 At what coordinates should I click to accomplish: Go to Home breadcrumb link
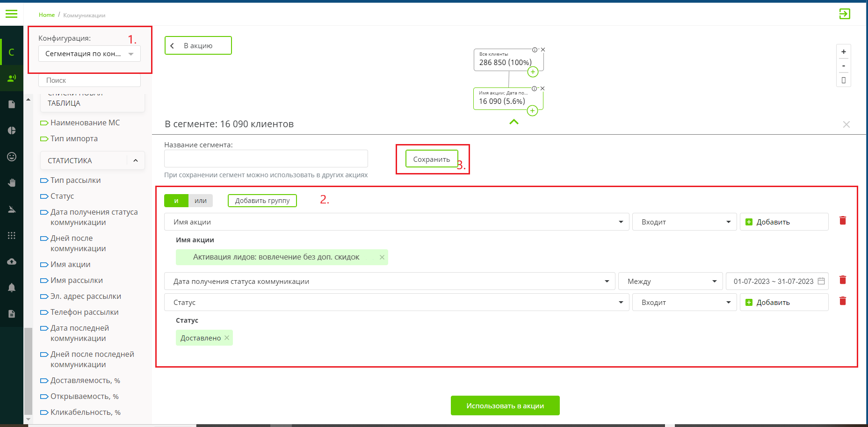[x=47, y=15]
